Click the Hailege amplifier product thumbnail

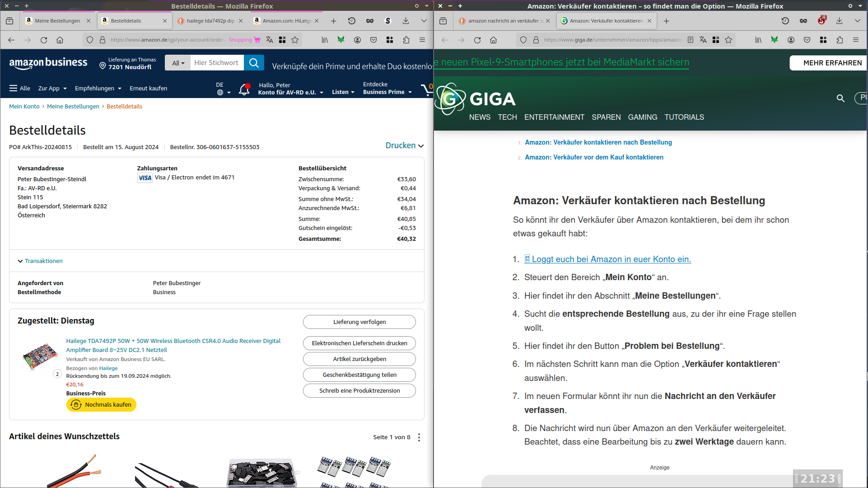click(41, 356)
